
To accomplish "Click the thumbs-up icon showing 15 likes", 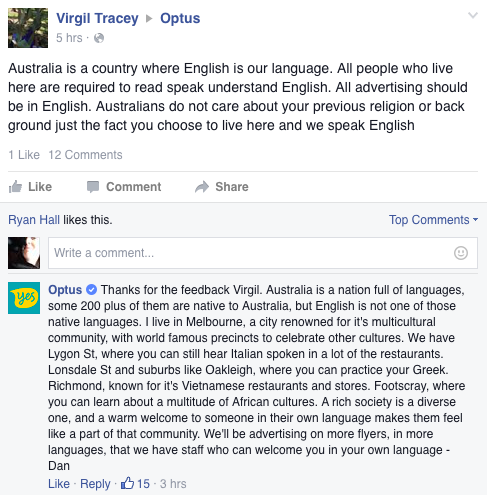I will [x=127, y=483].
